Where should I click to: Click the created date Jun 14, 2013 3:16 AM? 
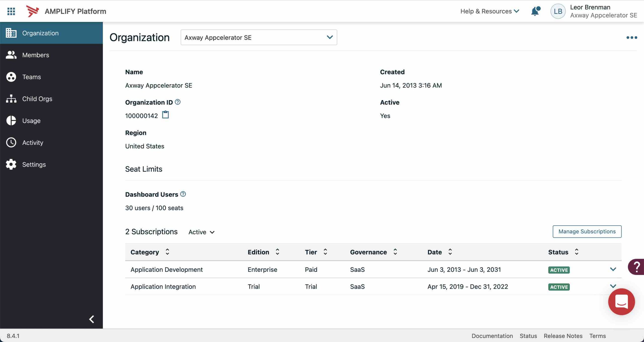pyautogui.click(x=411, y=85)
